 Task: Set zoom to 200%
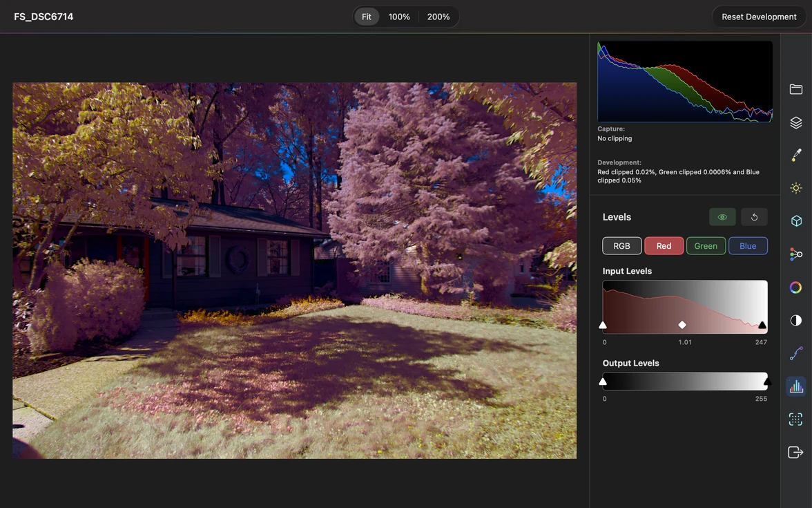[438, 17]
